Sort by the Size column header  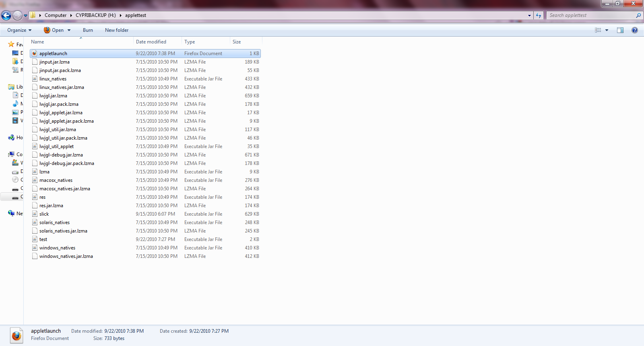237,42
